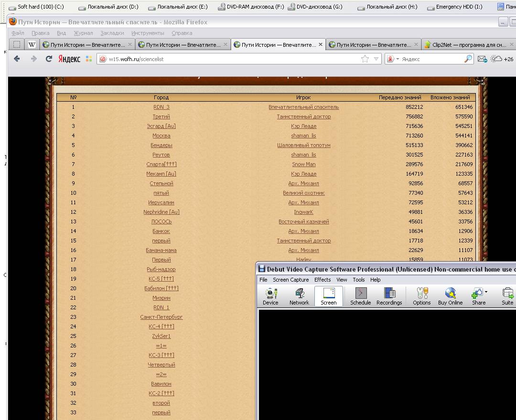Select the Network capture icon in Debut

[x=299, y=296]
